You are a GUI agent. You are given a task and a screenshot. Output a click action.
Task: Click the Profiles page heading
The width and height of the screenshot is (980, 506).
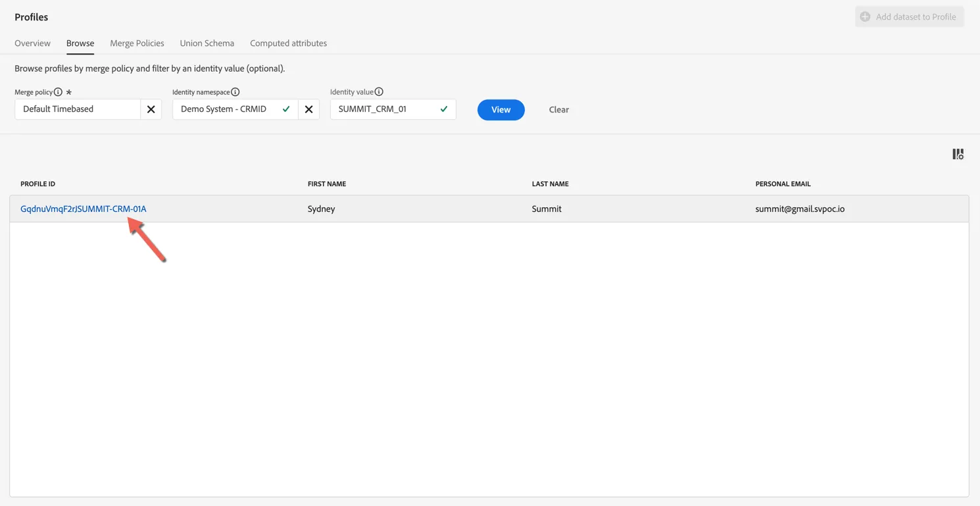pos(32,17)
